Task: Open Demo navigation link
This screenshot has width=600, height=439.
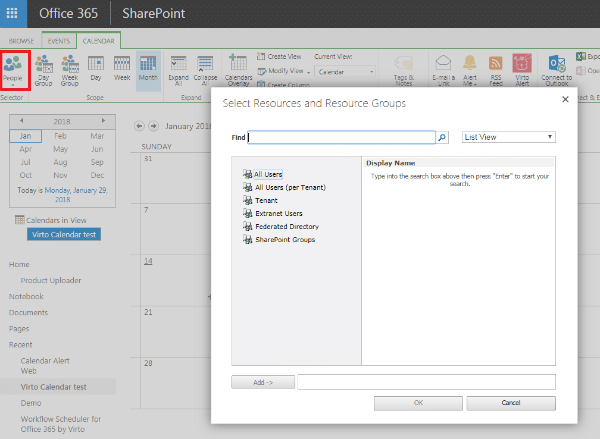Action: (31, 403)
